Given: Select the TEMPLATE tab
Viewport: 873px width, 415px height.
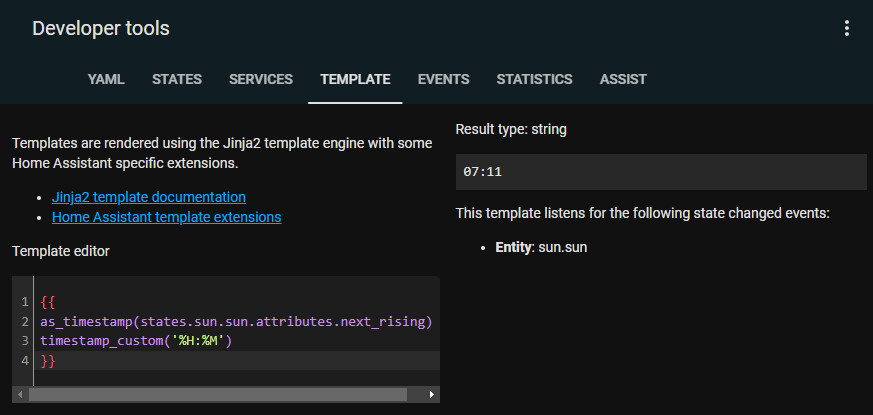Looking at the screenshot, I should coord(355,79).
